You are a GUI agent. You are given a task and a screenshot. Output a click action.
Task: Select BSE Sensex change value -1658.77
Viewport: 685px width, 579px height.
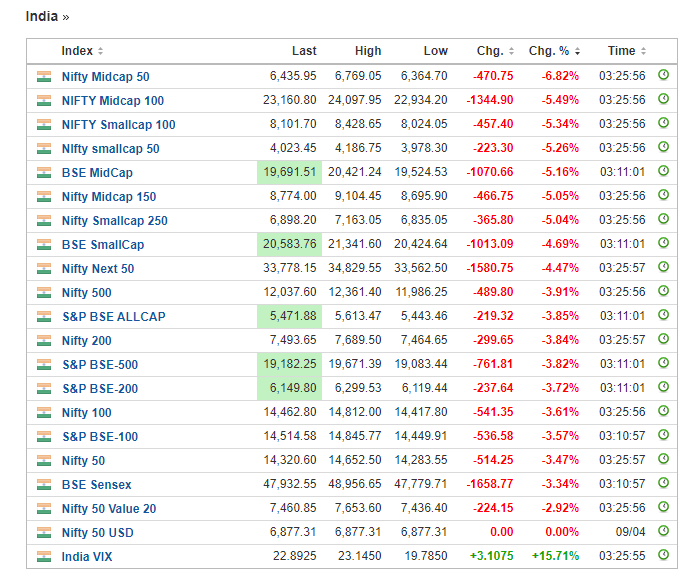(490, 484)
